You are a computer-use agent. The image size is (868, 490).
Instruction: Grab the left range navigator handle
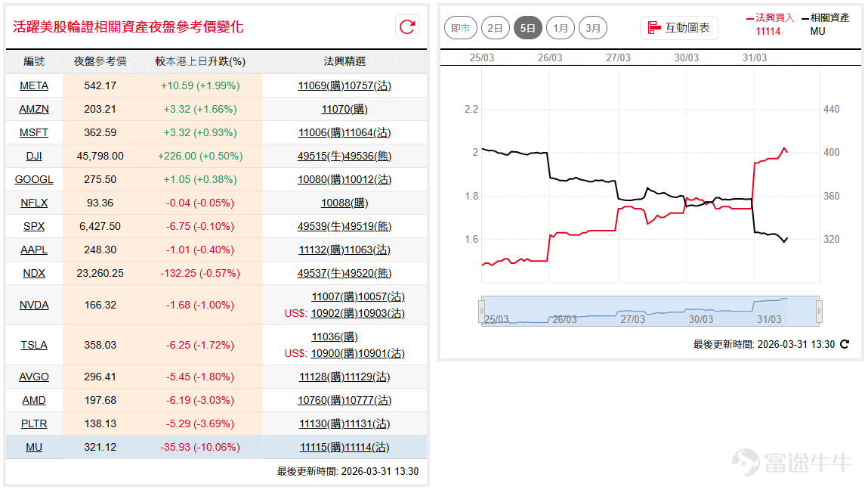coord(482,311)
